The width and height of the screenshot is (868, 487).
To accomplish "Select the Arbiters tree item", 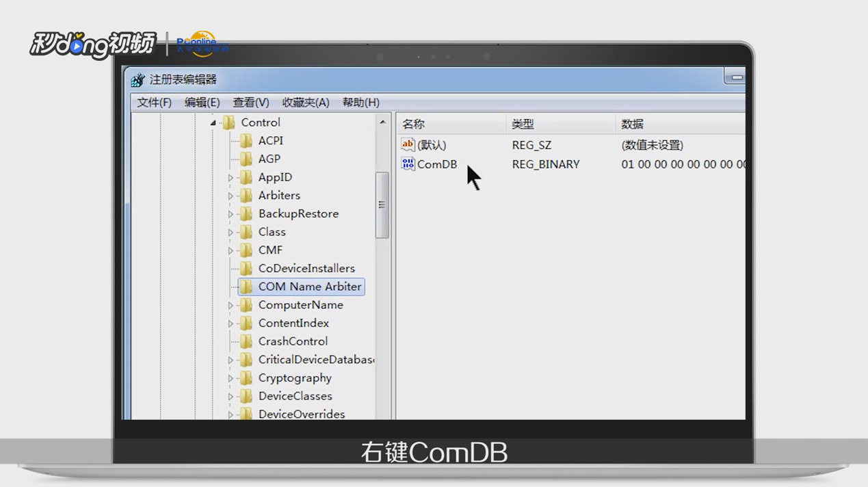I will [x=279, y=195].
